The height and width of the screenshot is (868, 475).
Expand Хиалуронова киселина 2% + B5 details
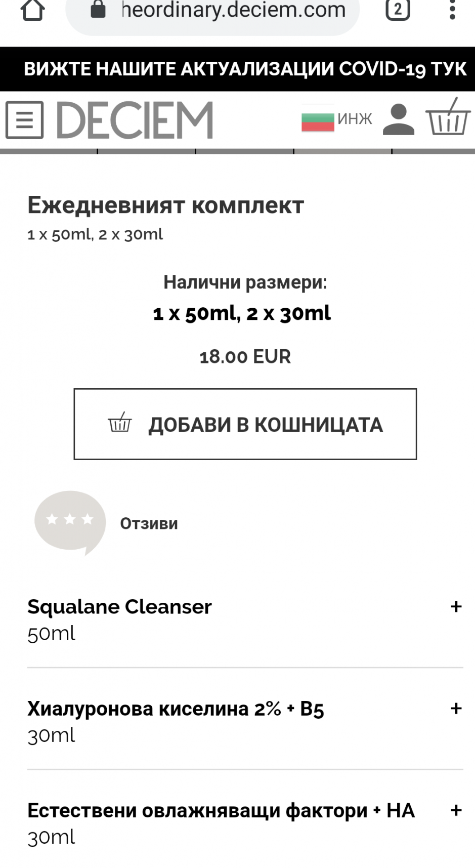point(456,708)
